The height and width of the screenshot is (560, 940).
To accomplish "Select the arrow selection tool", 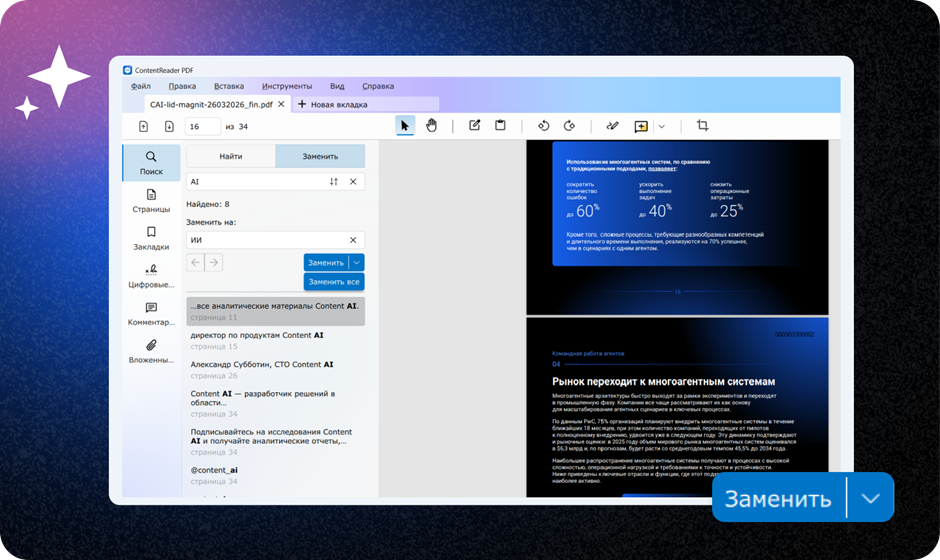I will pos(405,126).
